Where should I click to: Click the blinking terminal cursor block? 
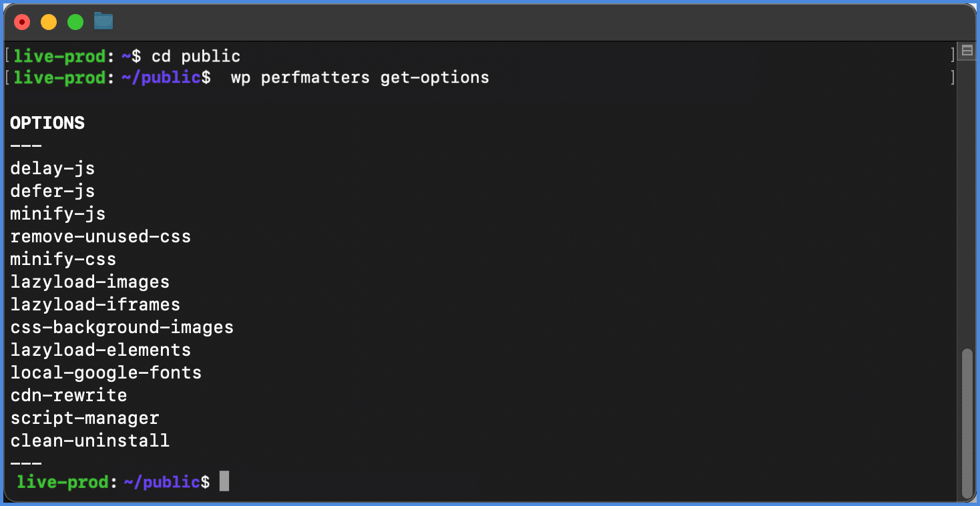click(x=225, y=481)
